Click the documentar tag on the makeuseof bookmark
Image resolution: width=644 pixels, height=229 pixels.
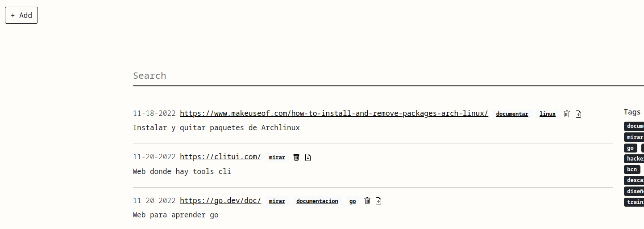coord(512,114)
